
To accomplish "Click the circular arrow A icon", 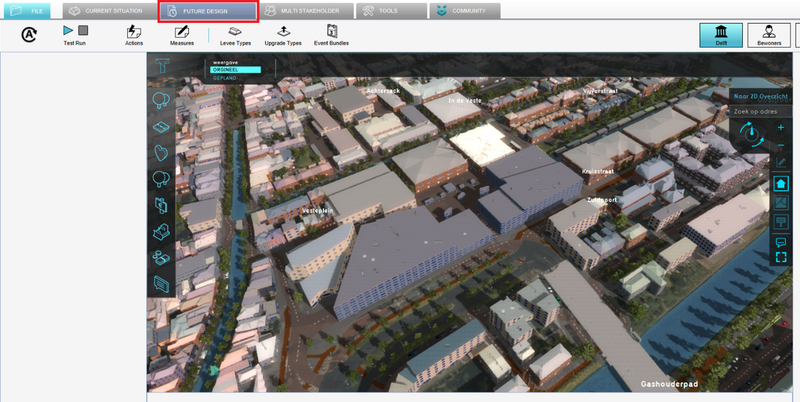I will click(29, 35).
